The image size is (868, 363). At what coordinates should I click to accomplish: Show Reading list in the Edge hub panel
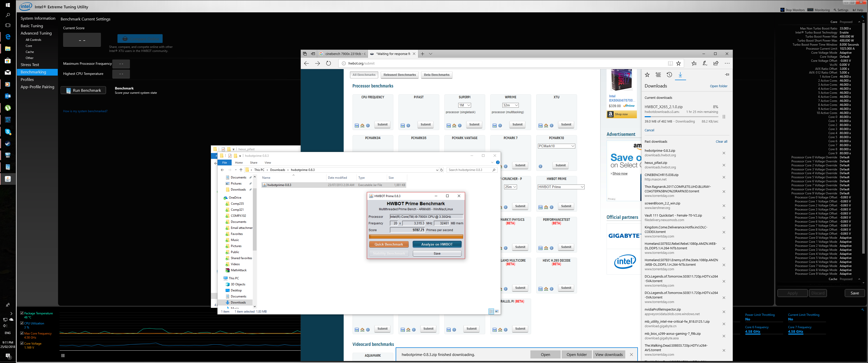click(x=658, y=75)
